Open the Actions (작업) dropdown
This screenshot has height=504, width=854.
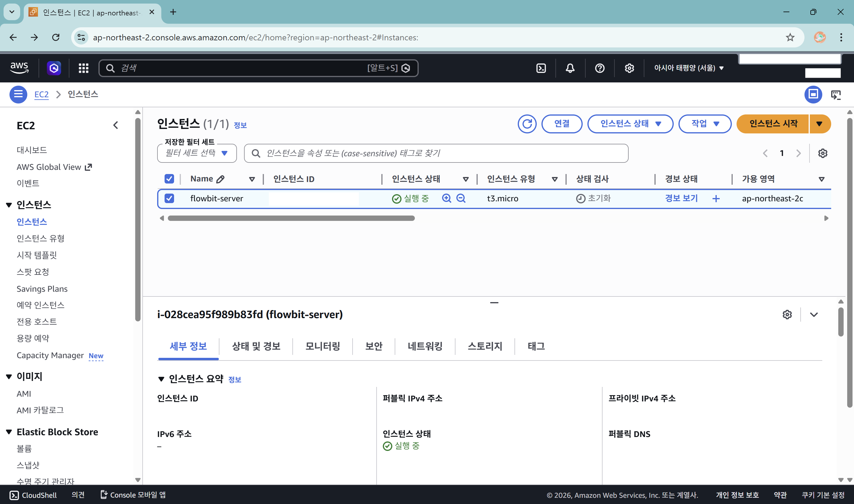click(705, 124)
